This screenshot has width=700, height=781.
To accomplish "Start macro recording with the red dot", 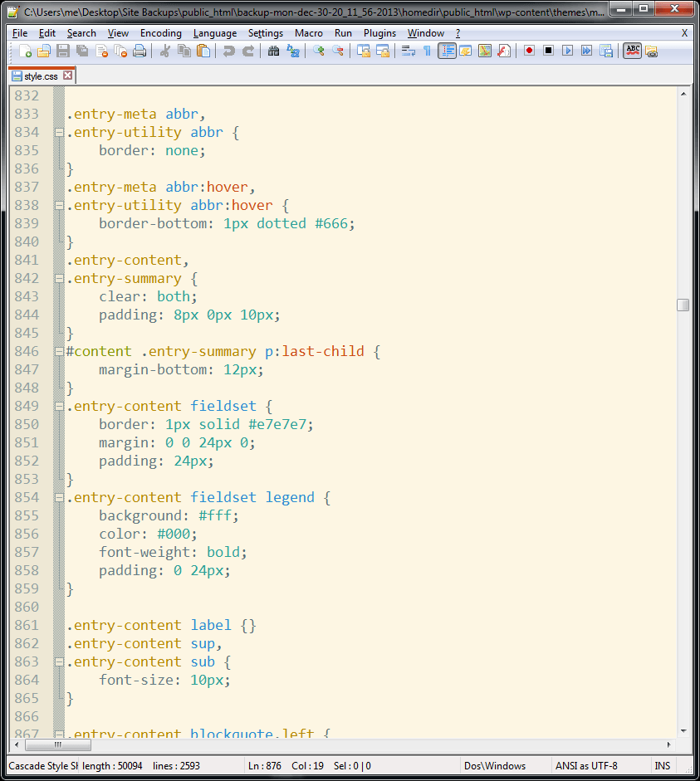I will [x=529, y=51].
